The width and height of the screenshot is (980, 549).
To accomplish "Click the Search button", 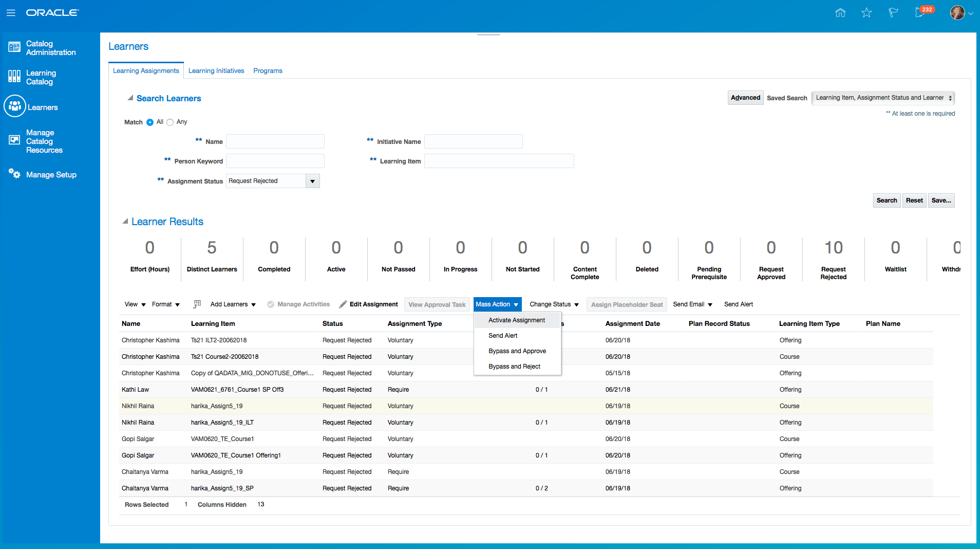I will 887,200.
